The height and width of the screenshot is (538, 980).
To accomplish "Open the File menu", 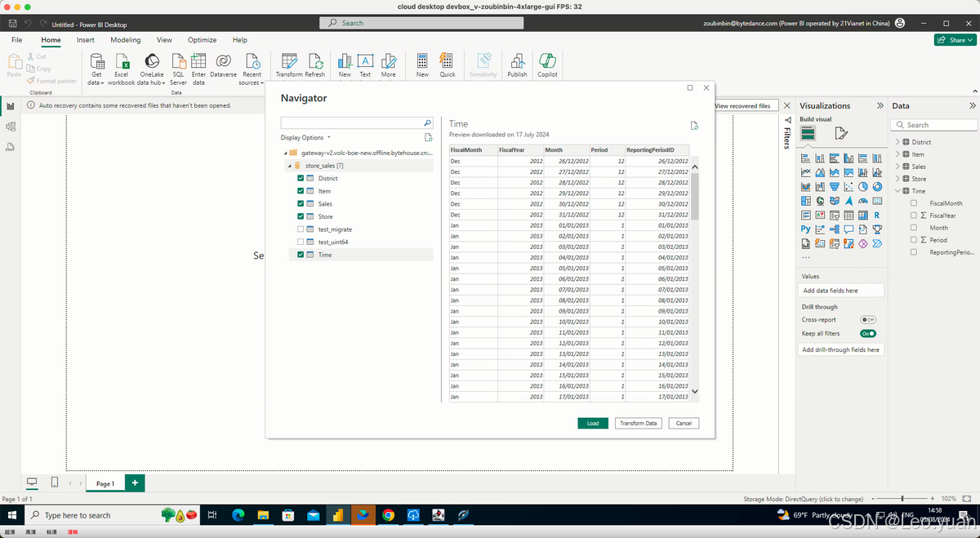I will (x=16, y=40).
